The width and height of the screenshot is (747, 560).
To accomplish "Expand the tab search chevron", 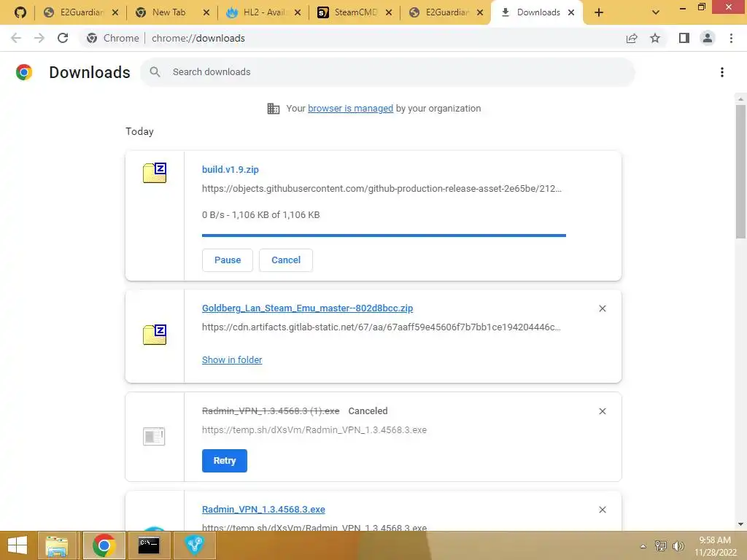I will point(656,13).
